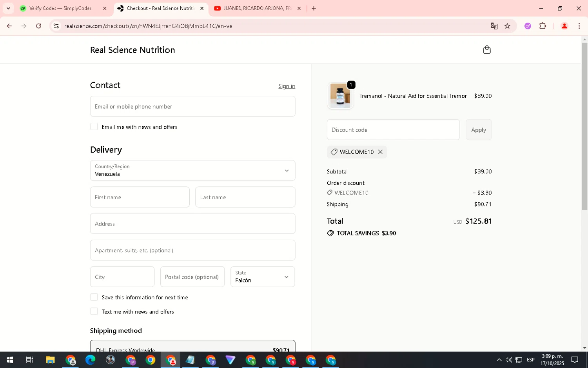Check Save this information for next time
Screen dimensions: 588x368
[x=94, y=297]
